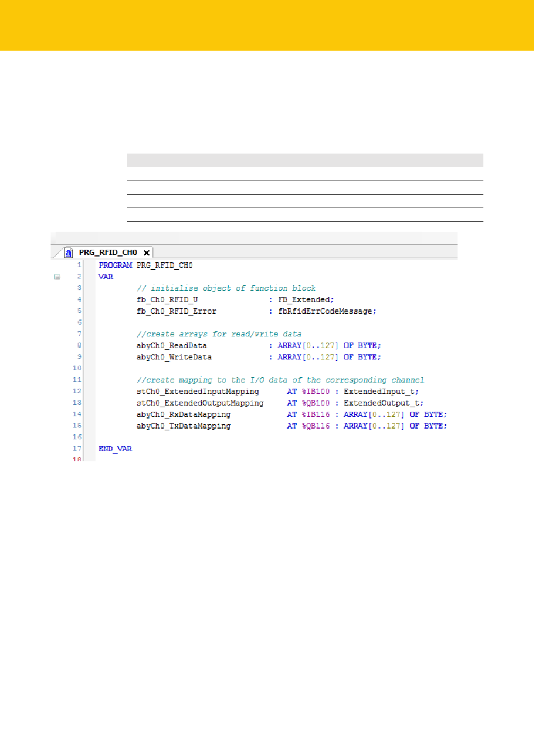
Task: Click the abyCh0_ReadData variable
Action: point(171,346)
